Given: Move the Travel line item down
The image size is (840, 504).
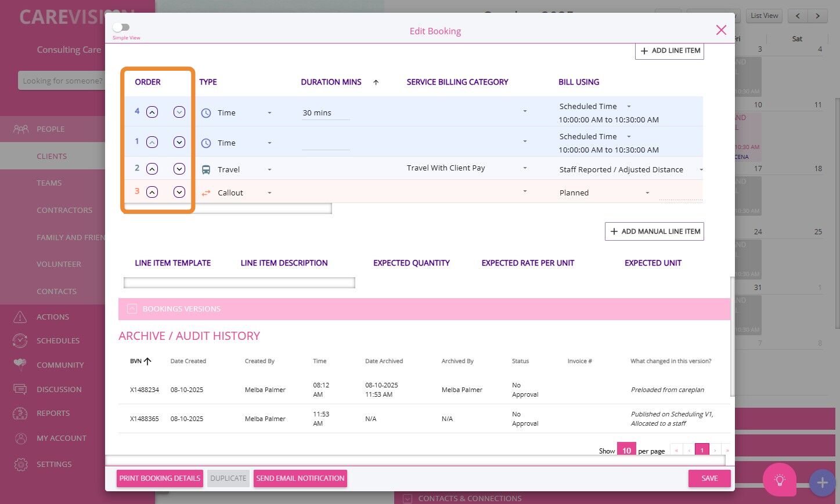Looking at the screenshot, I should tap(179, 169).
